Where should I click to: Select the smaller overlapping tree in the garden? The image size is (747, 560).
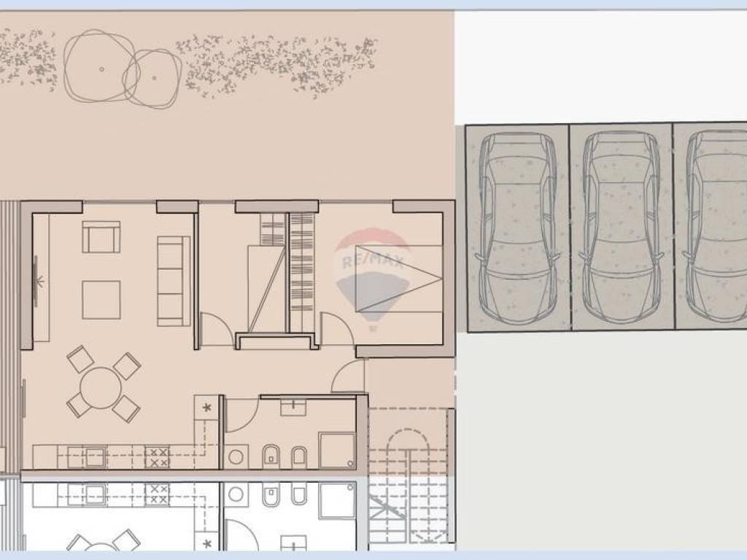153,78
